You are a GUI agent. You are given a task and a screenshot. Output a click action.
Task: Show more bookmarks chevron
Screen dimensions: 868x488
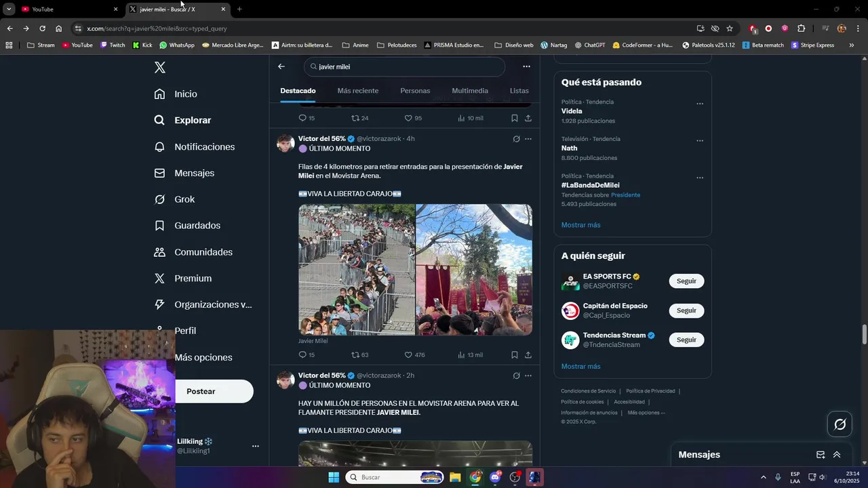[851, 45]
